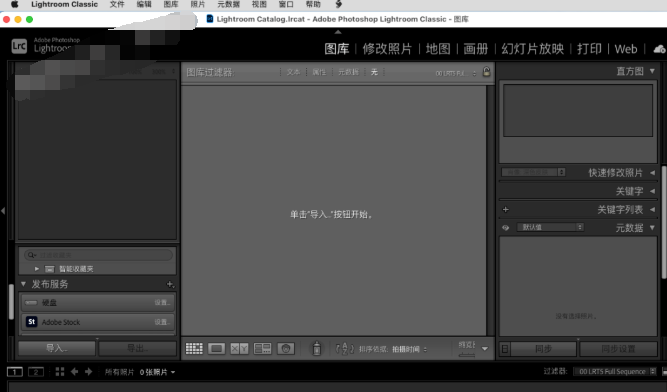Click the catalog document icon in title bar

click(x=210, y=19)
